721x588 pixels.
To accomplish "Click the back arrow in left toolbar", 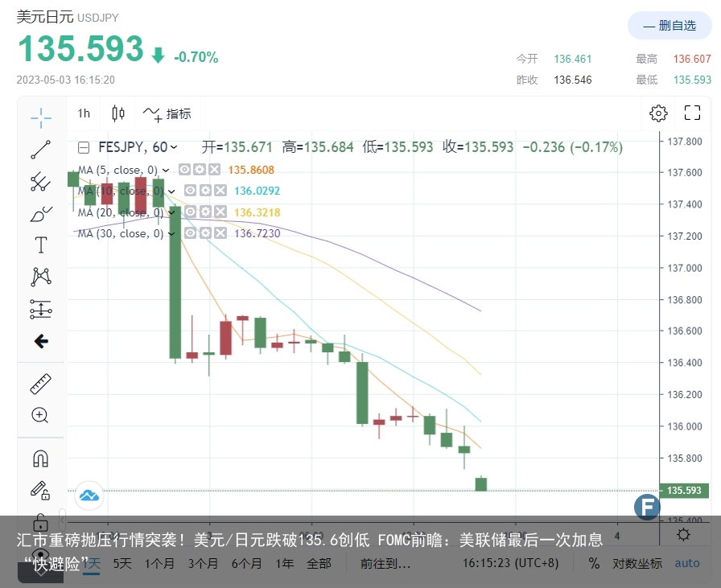I will (41, 341).
